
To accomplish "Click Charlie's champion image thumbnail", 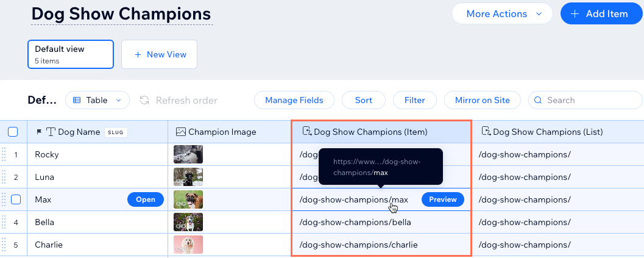I will coord(188,245).
